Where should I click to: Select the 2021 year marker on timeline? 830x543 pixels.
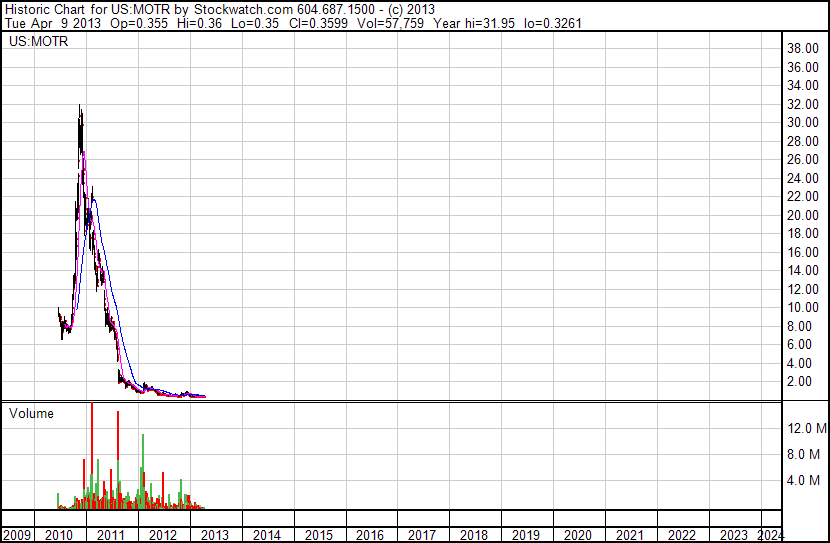point(630,535)
